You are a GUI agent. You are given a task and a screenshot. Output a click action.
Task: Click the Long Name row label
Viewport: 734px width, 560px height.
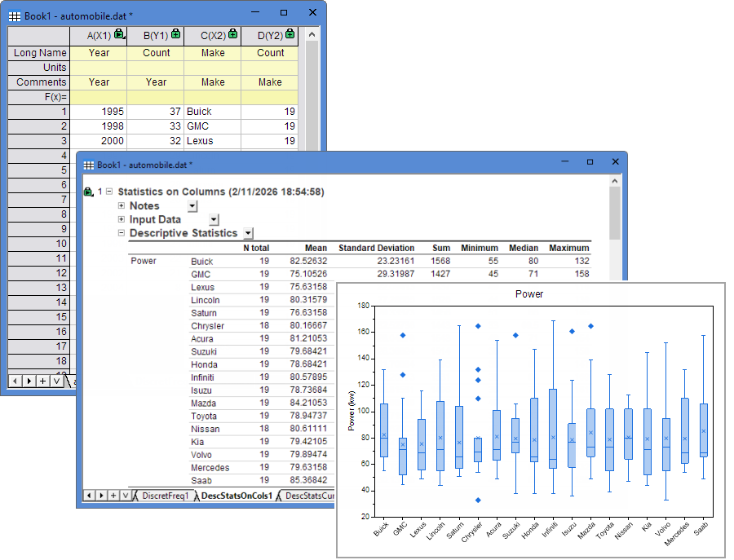pyautogui.click(x=39, y=53)
